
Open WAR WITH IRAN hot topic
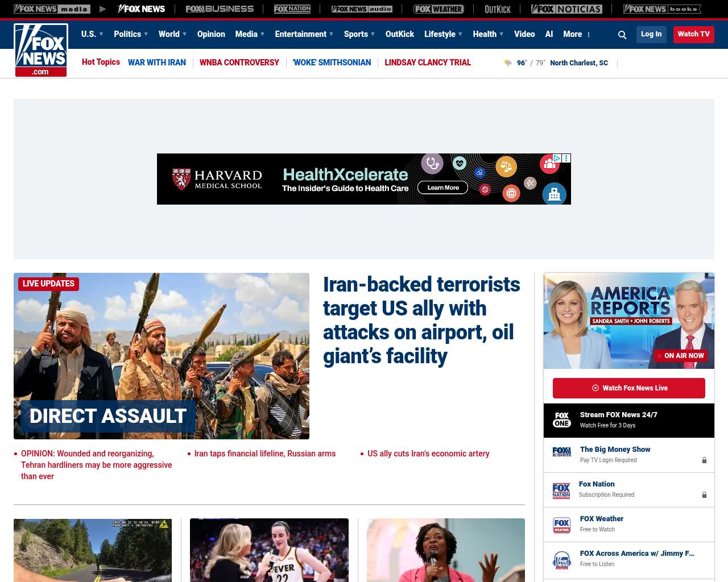pyautogui.click(x=157, y=63)
